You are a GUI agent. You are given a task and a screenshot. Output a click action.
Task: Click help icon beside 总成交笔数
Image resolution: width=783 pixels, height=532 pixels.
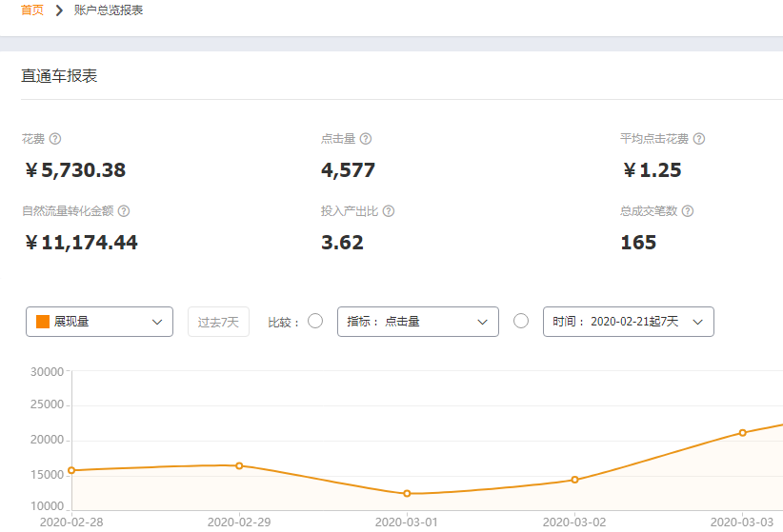coord(688,211)
